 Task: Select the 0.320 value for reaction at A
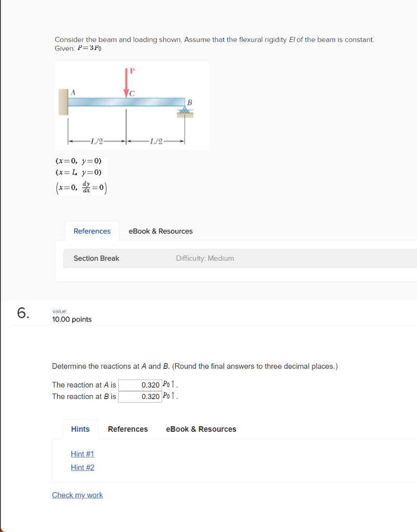pos(150,384)
